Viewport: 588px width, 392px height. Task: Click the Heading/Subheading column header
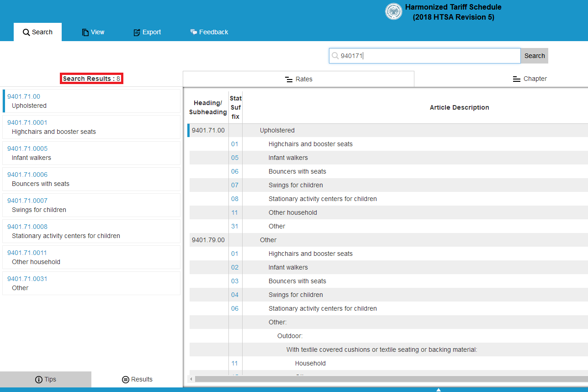[x=208, y=107]
